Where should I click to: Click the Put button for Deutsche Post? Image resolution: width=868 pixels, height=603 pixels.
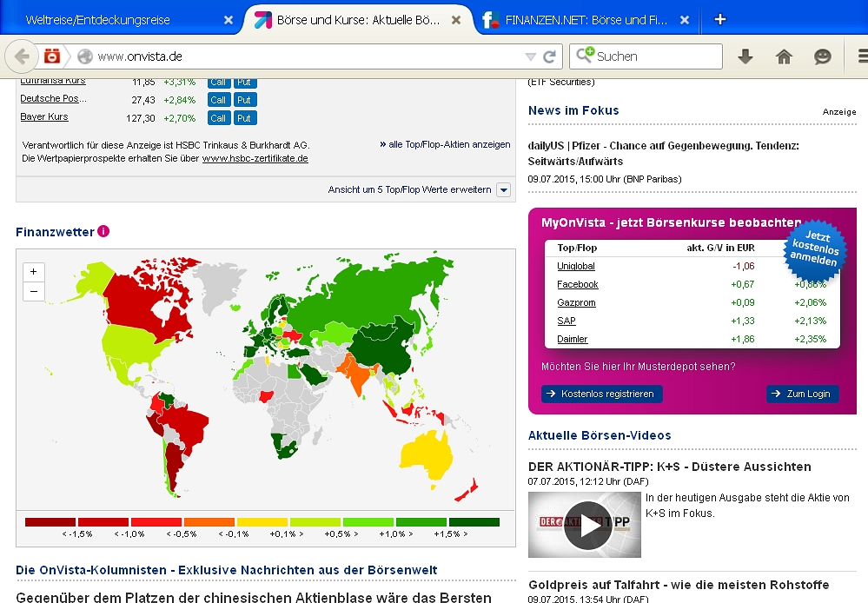click(x=243, y=100)
